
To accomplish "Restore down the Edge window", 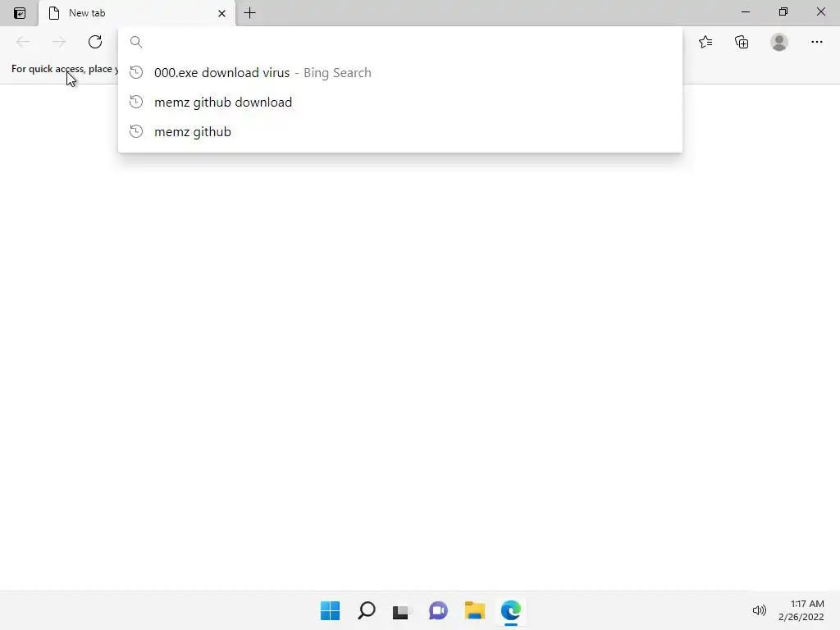I will tap(783, 11).
